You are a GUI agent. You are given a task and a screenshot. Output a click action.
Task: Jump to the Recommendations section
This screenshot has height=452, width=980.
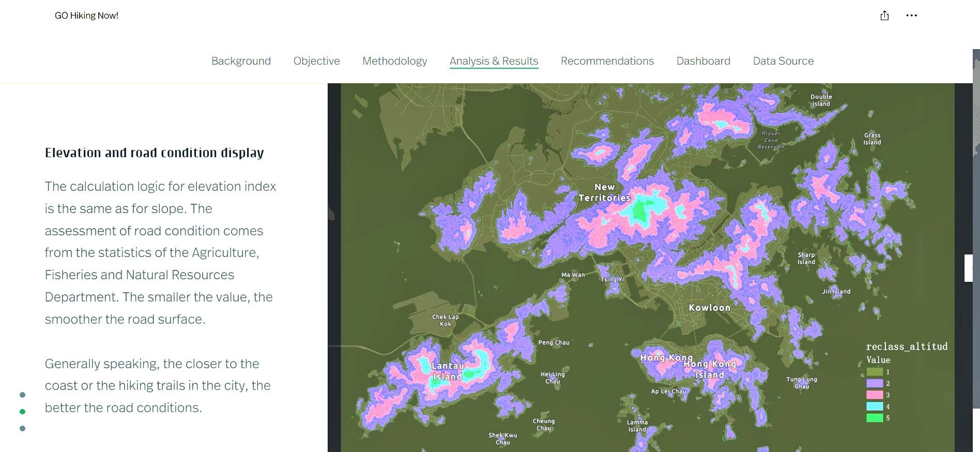[607, 61]
